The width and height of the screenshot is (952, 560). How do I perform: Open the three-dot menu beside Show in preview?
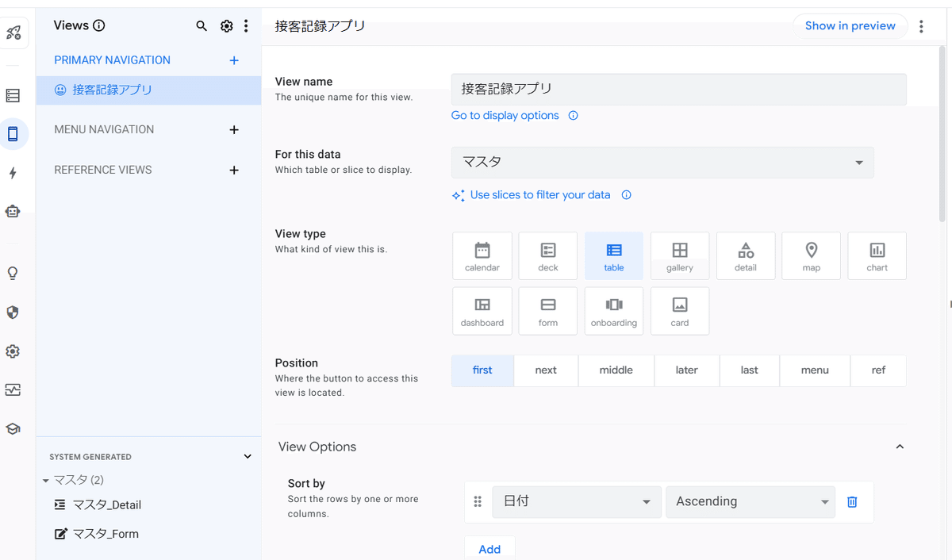pyautogui.click(x=921, y=26)
